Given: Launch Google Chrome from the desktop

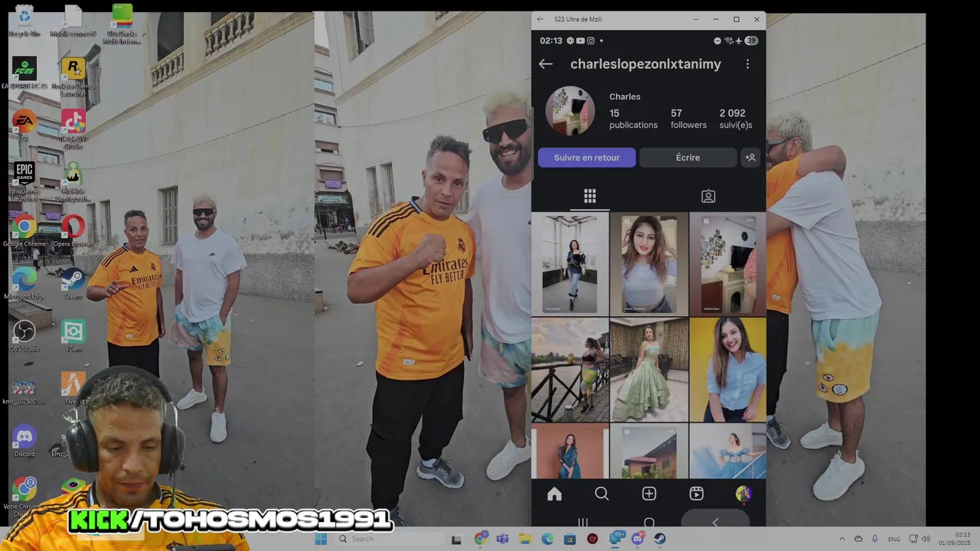Looking at the screenshot, I should [x=24, y=231].
